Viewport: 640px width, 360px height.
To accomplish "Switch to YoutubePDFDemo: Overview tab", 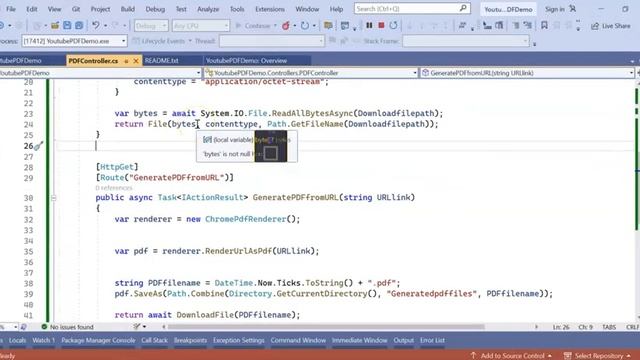I will coord(246,61).
